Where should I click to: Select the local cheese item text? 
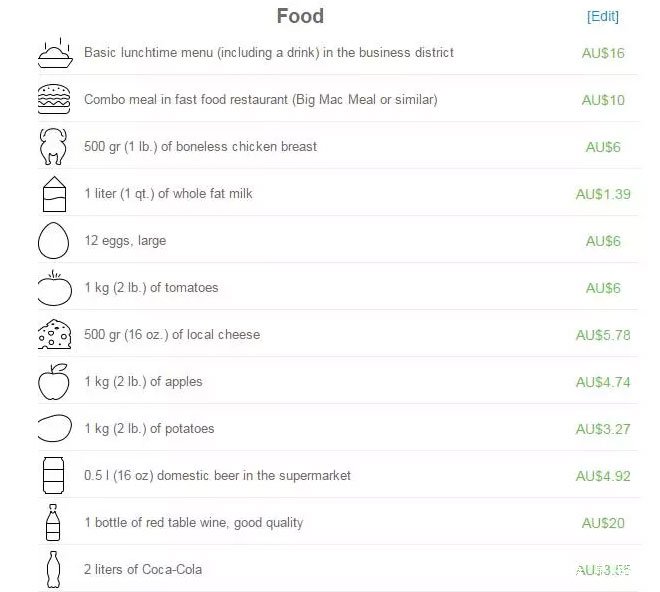[x=172, y=335]
